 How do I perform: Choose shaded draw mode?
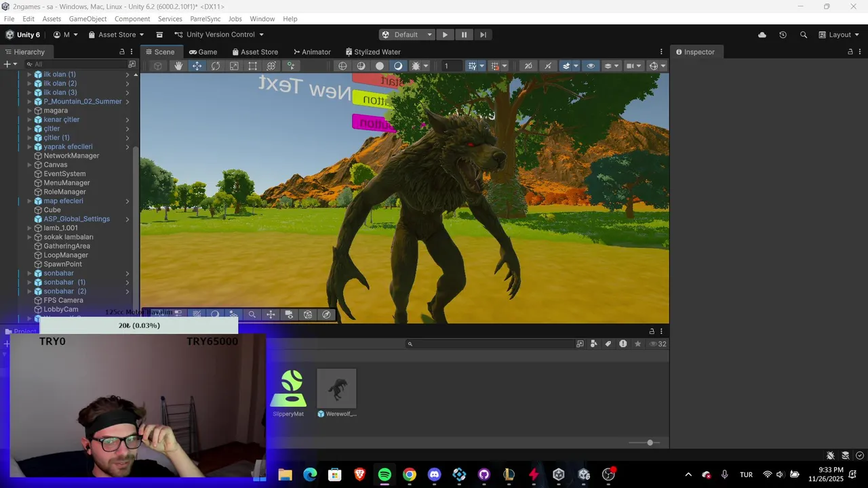click(398, 66)
